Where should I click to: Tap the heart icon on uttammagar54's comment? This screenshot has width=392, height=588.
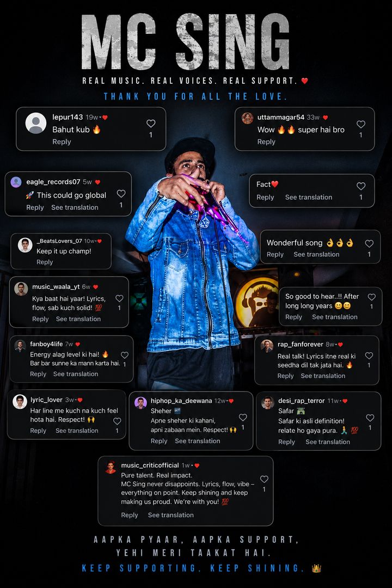(361, 124)
